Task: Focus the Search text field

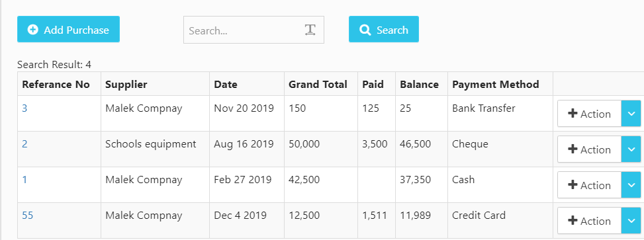Action: point(253,30)
